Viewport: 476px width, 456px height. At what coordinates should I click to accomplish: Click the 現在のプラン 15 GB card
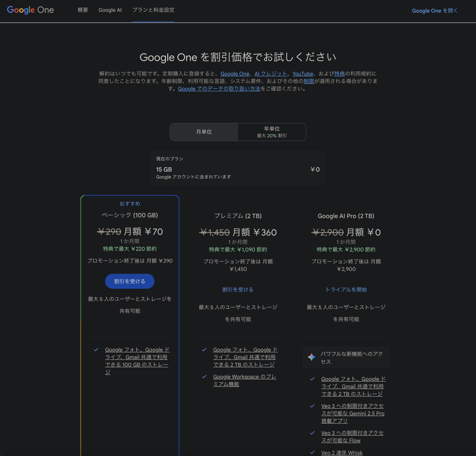tap(238, 168)
